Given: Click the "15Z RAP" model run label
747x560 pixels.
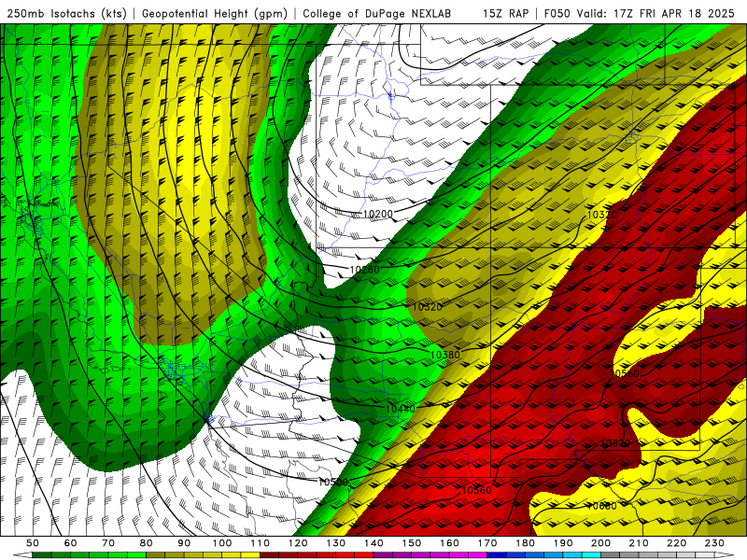Looking at the screenshot, I should click(x=505, y=14).
